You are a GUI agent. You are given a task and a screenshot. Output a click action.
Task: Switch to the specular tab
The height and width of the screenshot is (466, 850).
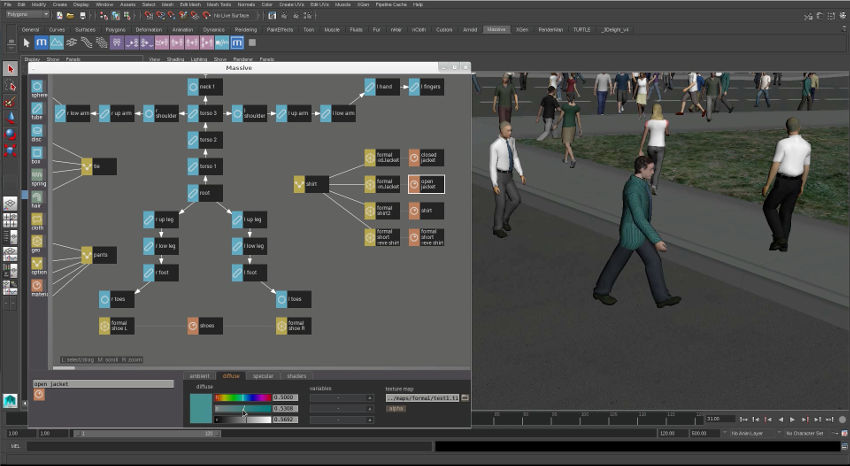(263, 376)
